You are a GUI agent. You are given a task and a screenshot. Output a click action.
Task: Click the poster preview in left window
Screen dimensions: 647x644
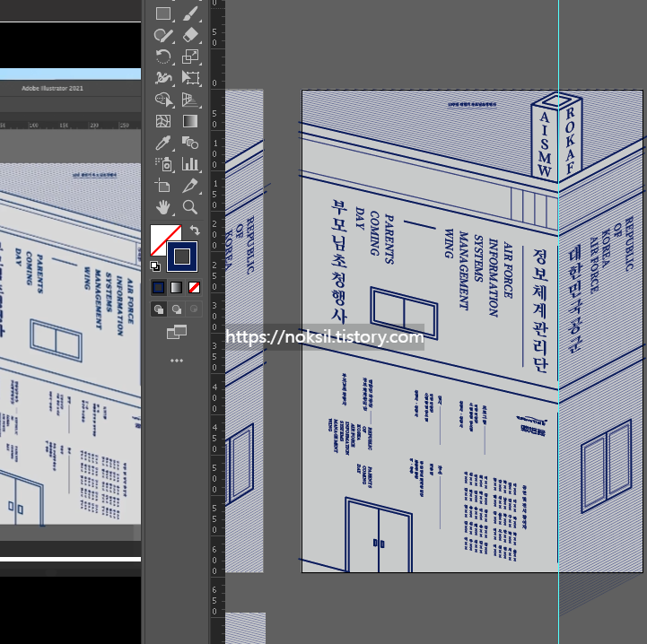pos(70,344)
